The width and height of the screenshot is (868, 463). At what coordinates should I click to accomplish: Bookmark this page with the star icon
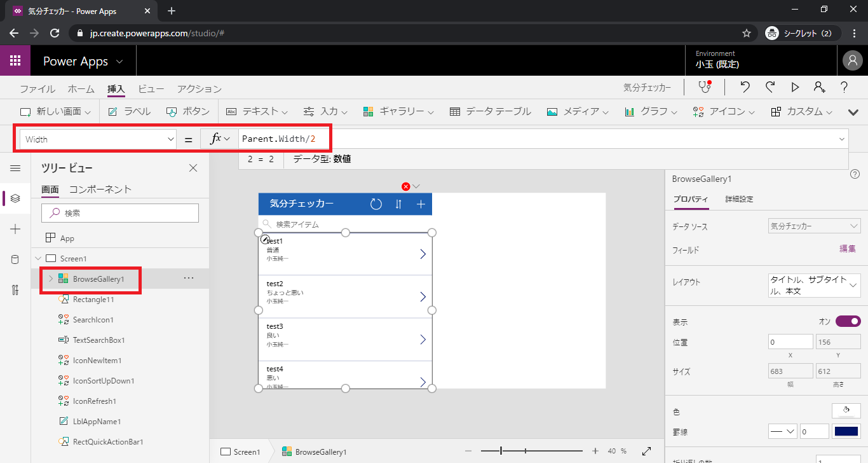747,33
